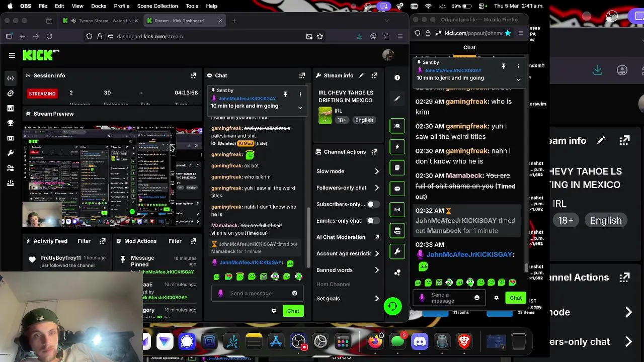Open the Docks menu

click(x=99, y=6)
